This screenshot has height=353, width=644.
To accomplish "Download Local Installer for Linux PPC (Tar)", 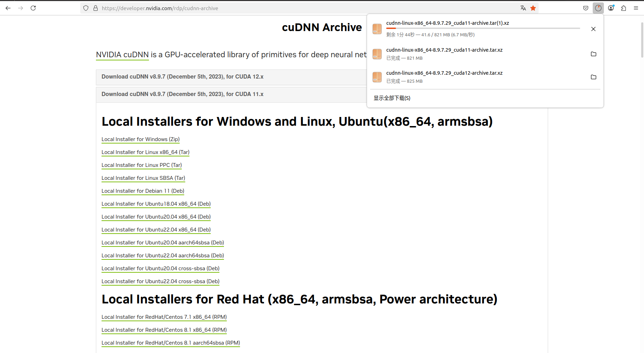I will pyautogui.click(x=142, y=165).
